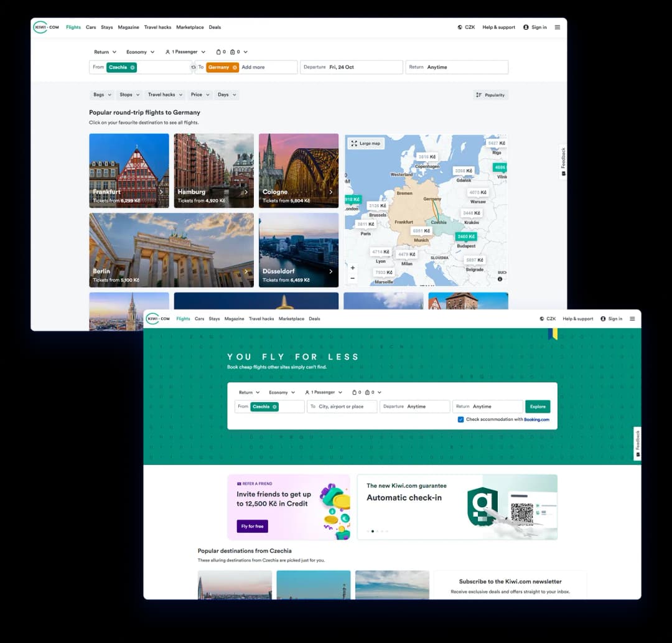Click the Kiwi.com logo in the lower window
Viewport: 672px width, 643px height.
(158, 319)
